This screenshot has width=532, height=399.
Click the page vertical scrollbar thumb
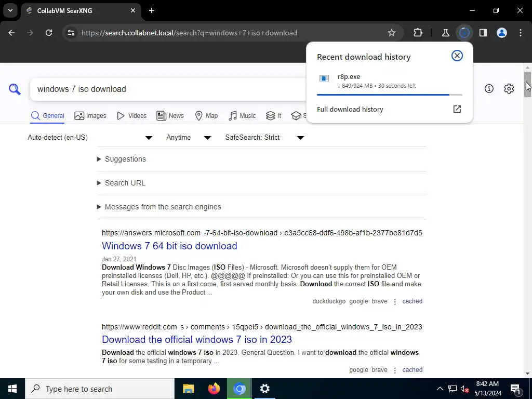[527, 85]
